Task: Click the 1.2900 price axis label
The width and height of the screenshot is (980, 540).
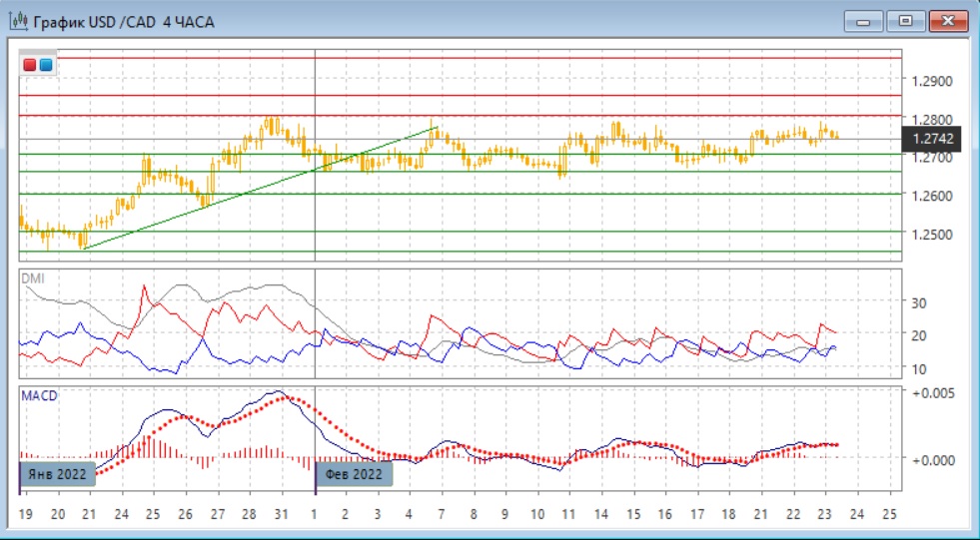Action: pos(932,81)
